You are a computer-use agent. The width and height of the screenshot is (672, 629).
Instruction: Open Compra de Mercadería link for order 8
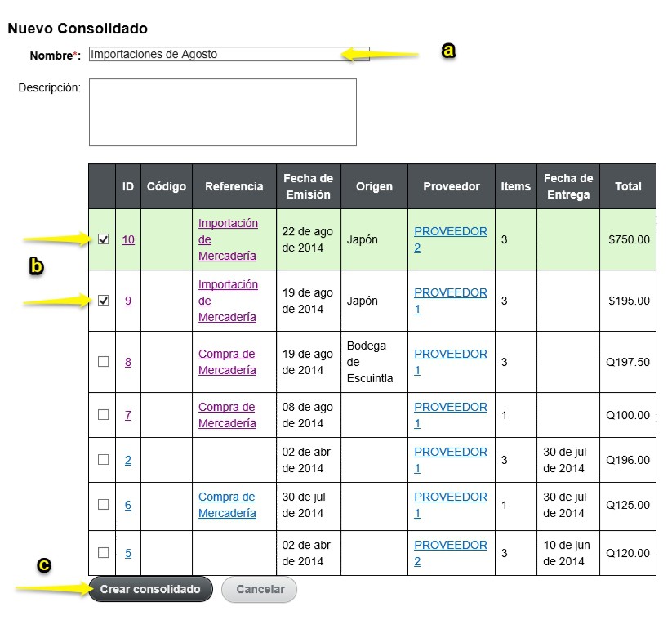tap(227, 362)
